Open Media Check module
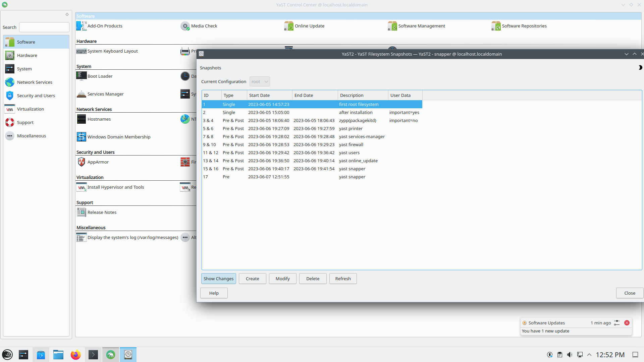The image size is (644, 362). [199, 26]
